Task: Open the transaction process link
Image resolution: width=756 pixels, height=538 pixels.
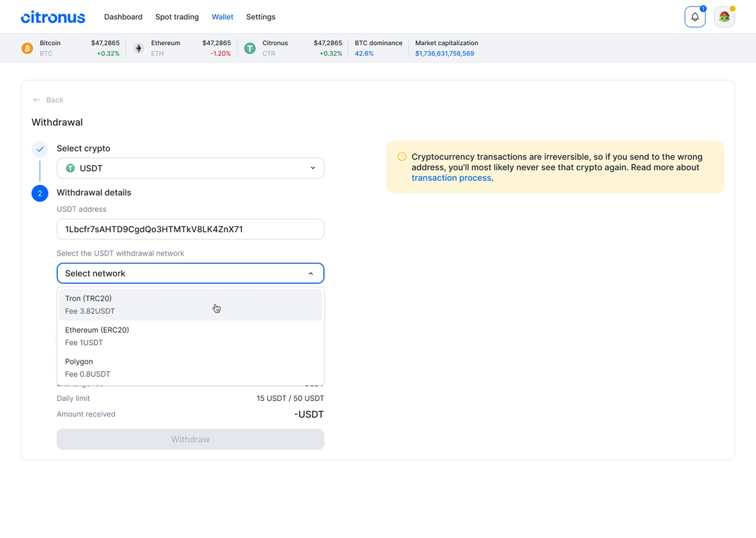Action: click(451, 178)
